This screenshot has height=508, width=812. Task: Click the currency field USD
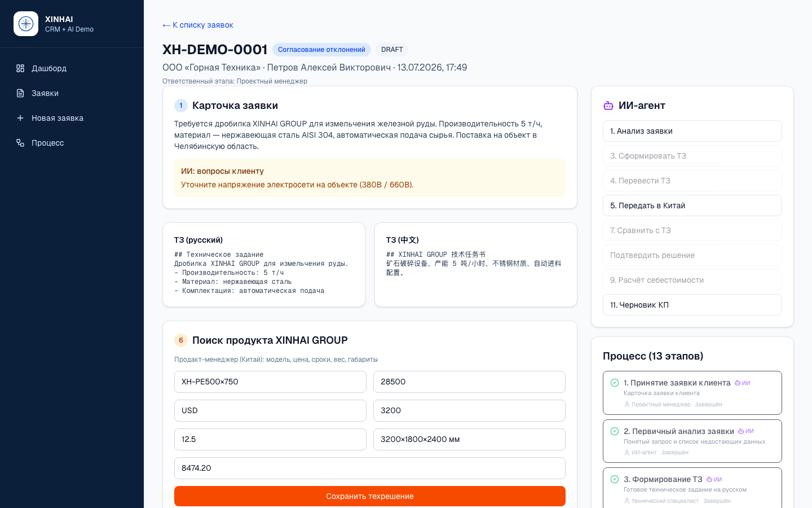270,410
